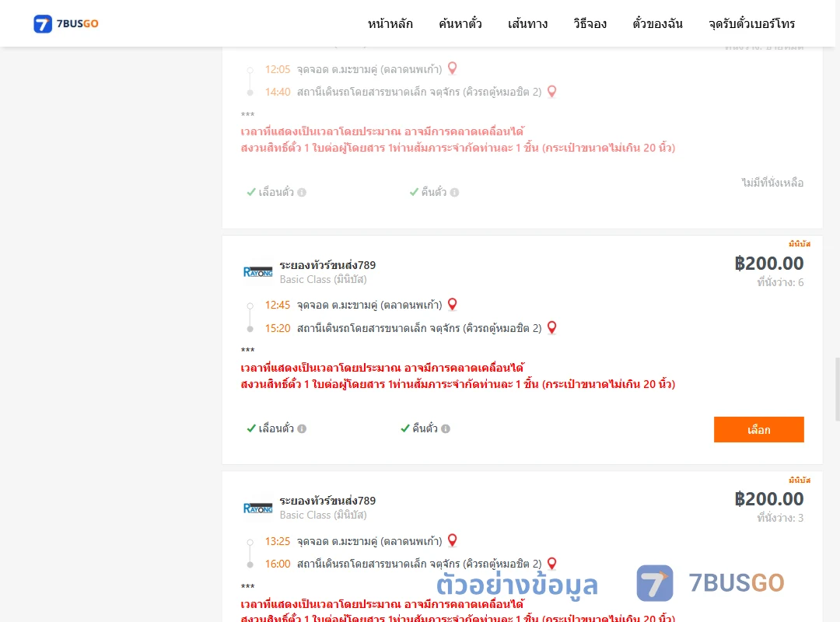Image resolution: width=840 pixels, height=622 pixels.
Task: Click มินิบัส tag above 12:45 trip price
Action: pos(800,244)
